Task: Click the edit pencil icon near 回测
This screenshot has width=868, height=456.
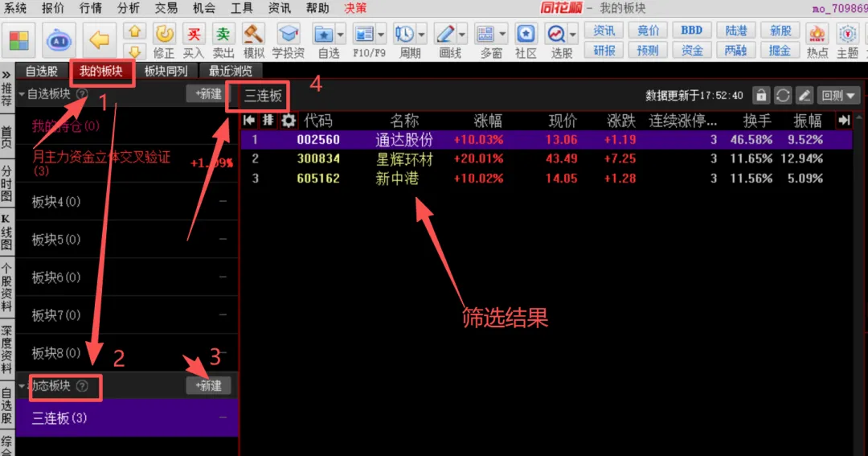Action: tap(805, 95)
